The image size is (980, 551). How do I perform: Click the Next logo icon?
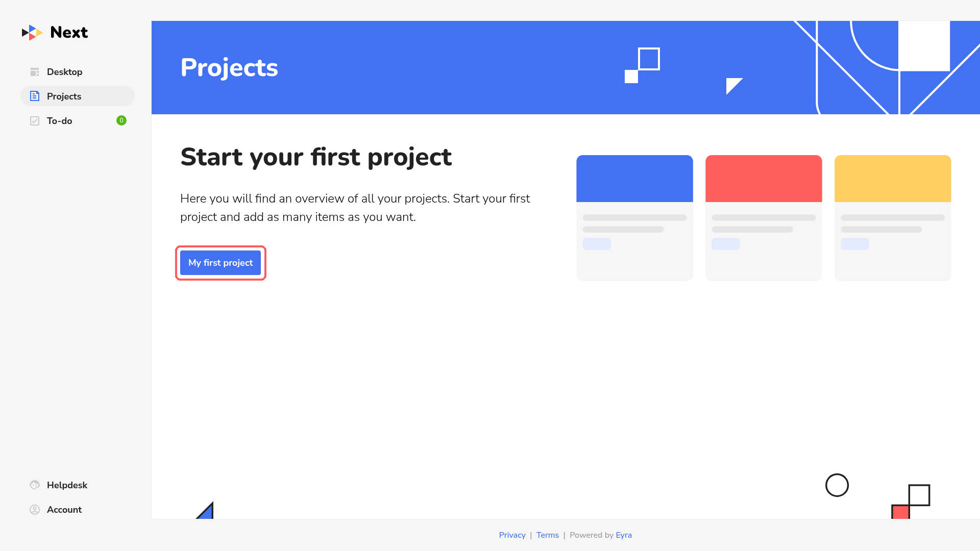(x=32, y=33)
